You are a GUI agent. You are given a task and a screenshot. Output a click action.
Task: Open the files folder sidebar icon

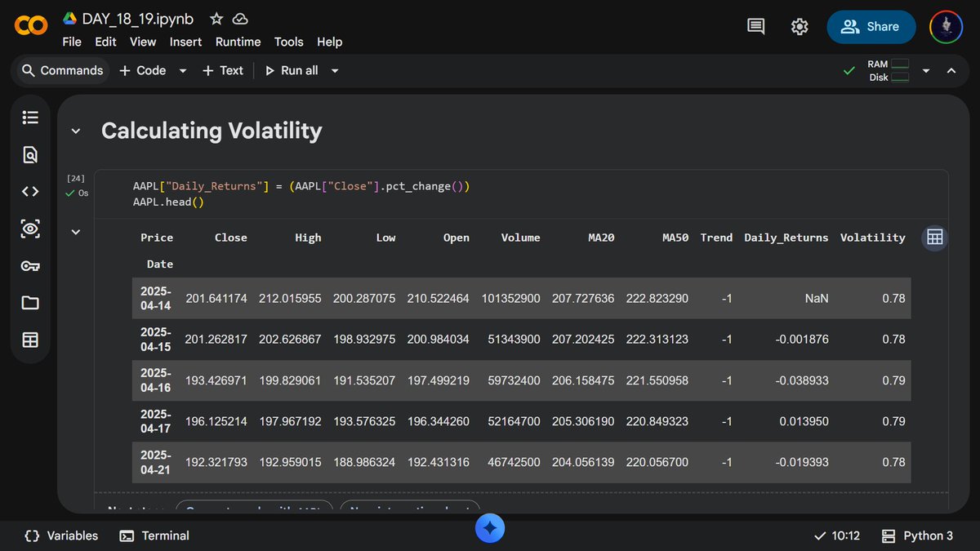tap(30, 303)
